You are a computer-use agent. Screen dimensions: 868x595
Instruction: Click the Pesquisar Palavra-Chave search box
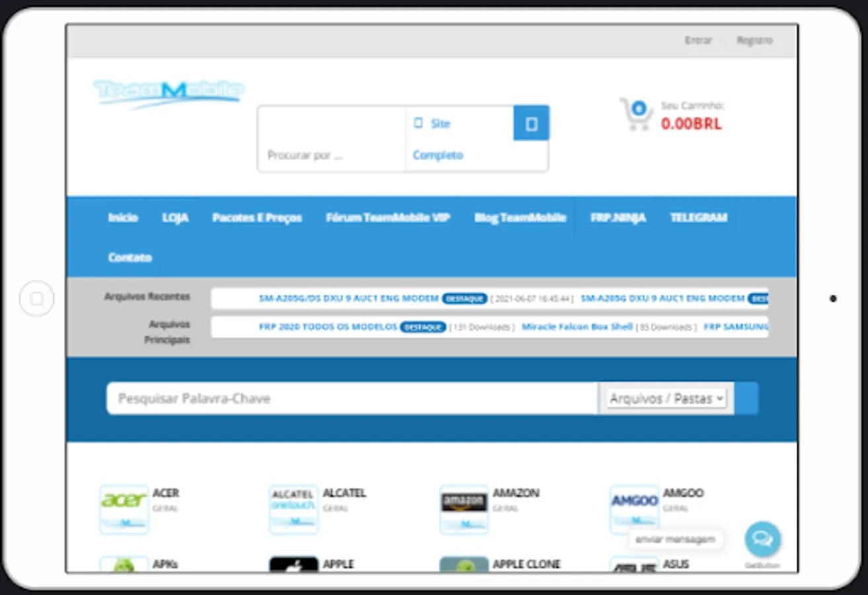pyautogui.click(x=352, y=399)
